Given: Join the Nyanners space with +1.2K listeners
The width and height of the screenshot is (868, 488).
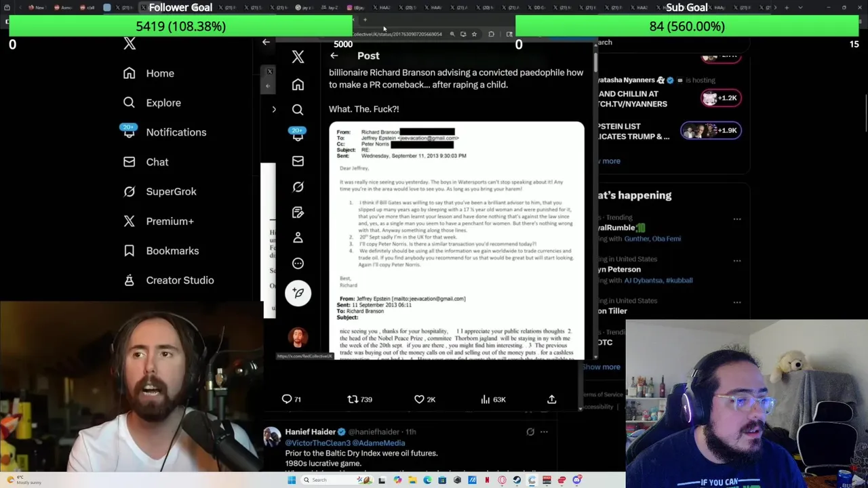Looking at the screenshot, I should (x=719, y=98).
